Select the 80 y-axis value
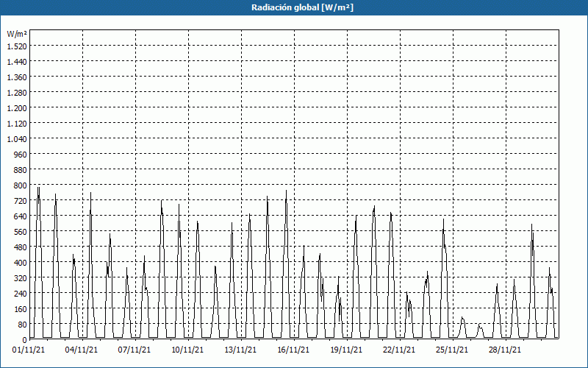Screen dimensions: 588x368 23,324
